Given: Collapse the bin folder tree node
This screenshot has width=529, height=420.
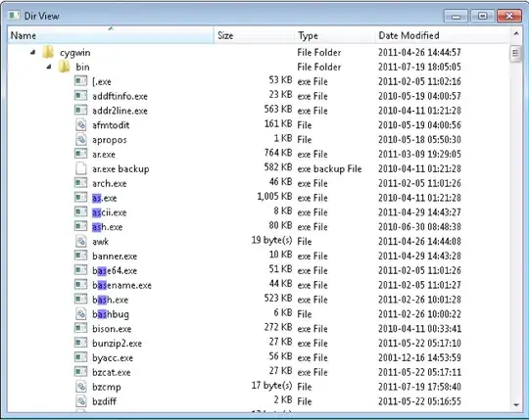Looking at the screenshot, I should click(49, 67).
